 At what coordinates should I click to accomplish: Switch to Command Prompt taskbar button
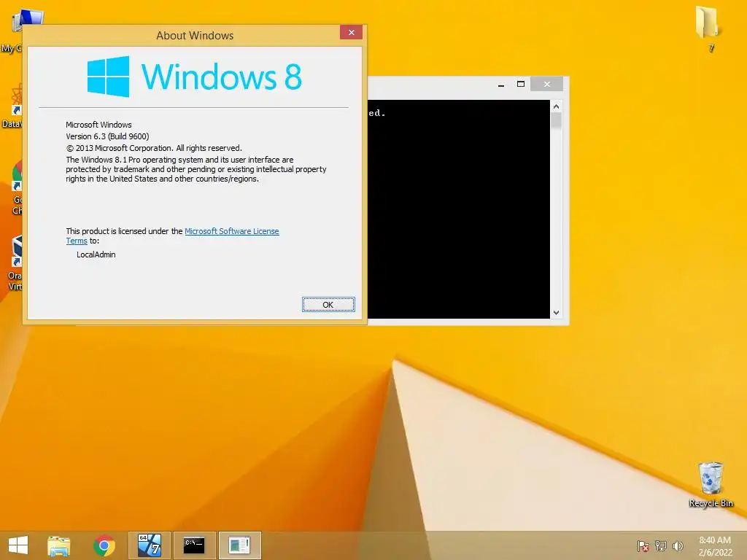tap(194, 545)
